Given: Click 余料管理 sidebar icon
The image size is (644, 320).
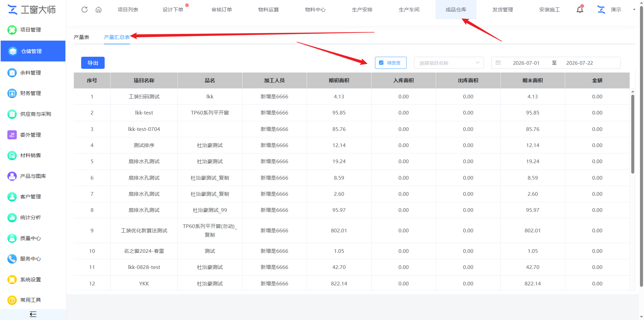Looking at the screenshot, I should tap(12, 73).
